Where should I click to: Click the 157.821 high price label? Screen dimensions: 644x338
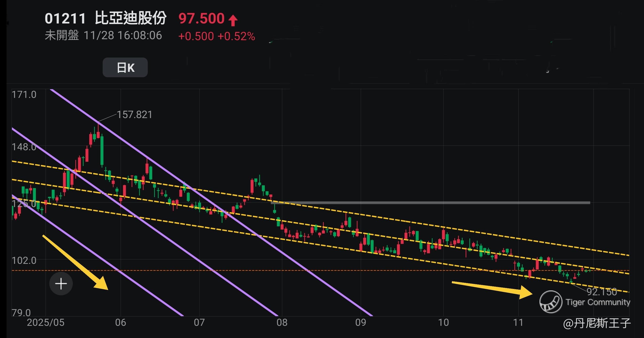(134, 115)
